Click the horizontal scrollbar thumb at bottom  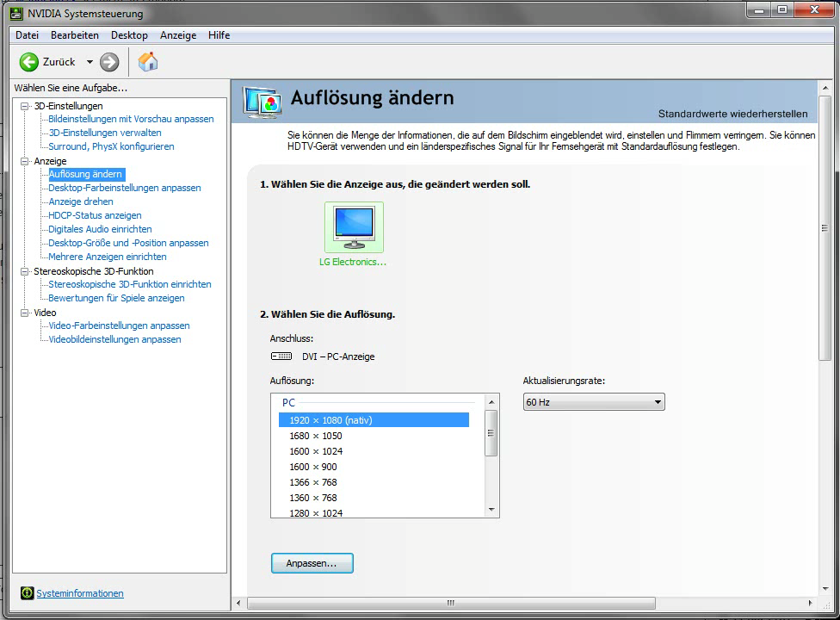(451, 603)
